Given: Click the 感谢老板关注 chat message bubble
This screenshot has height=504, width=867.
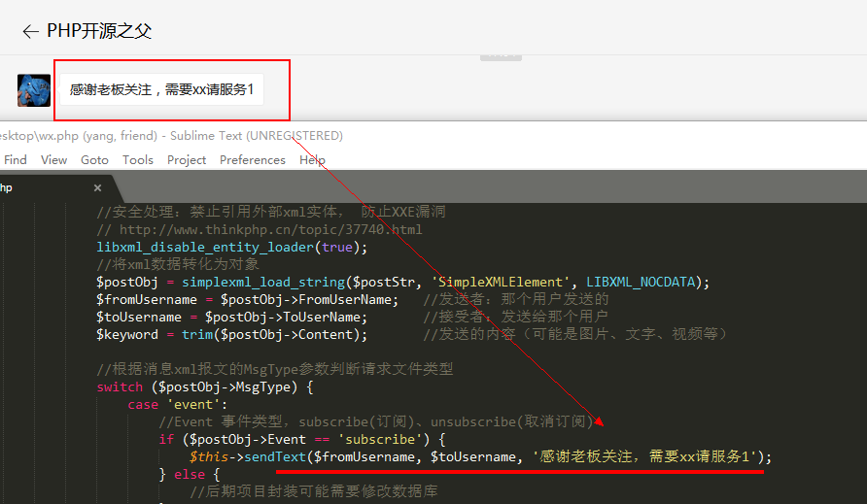Looking at the screenshot, I should 161,90.
